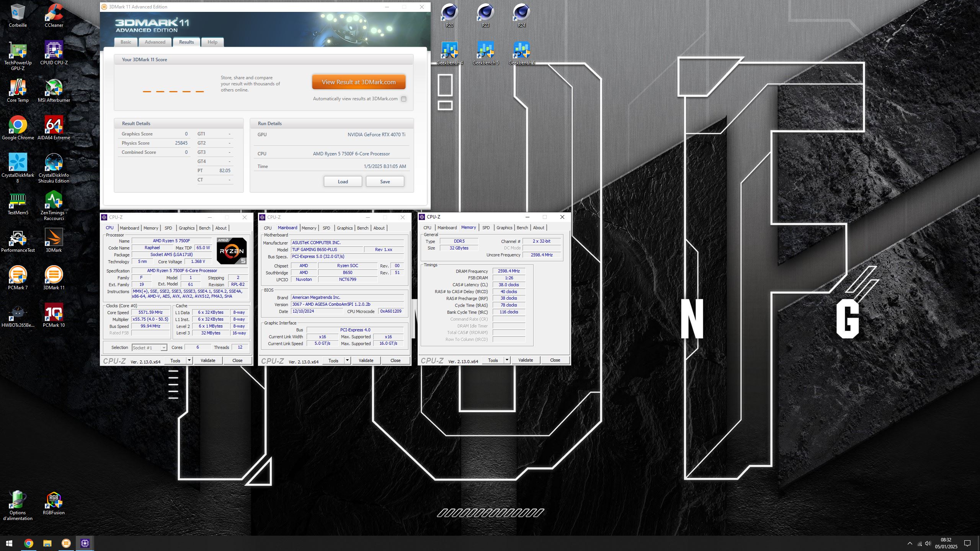The image size is (980, 551).
Task: Open the Cinebench R24 desktop icon
Action: pos(521,16)
